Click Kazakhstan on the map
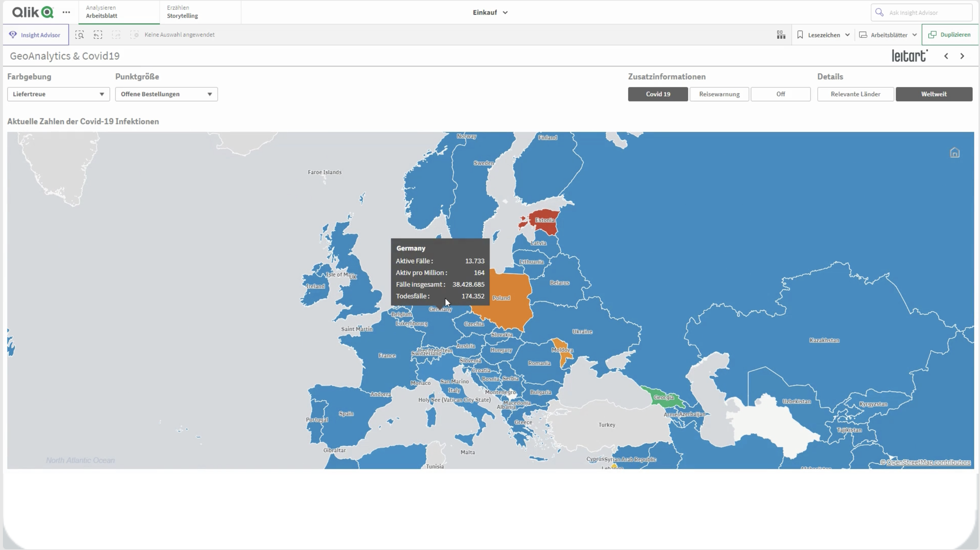This screenshot has height=550, width=980. 824,340
